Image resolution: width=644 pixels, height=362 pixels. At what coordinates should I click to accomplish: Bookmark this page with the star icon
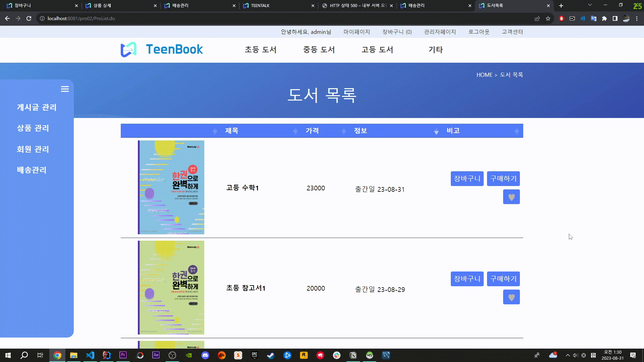[x=548, y=18]
